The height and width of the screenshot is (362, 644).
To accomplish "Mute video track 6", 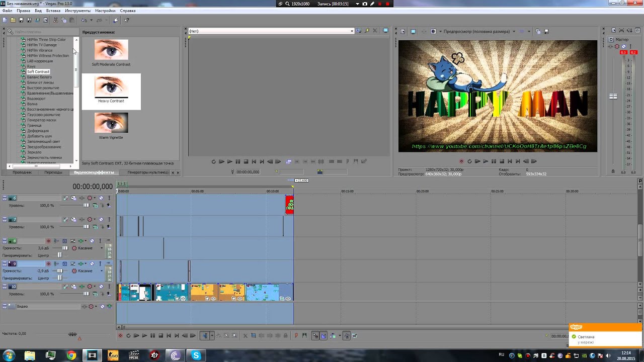I will [x=101, y=198].
